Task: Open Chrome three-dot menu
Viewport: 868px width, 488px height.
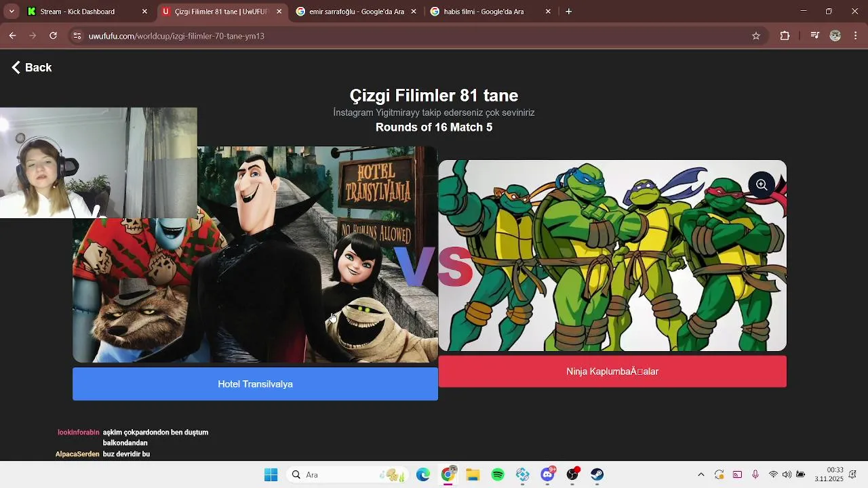Action: (x=856, y=36)
